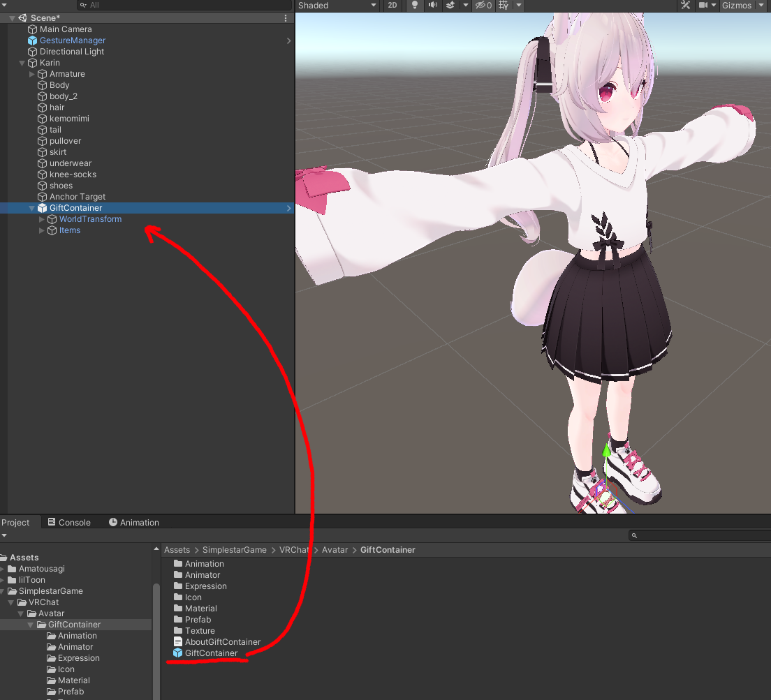Click the VRChat breadcrumb link
This screenshot has height=700, width=771.
click(294, 549)
